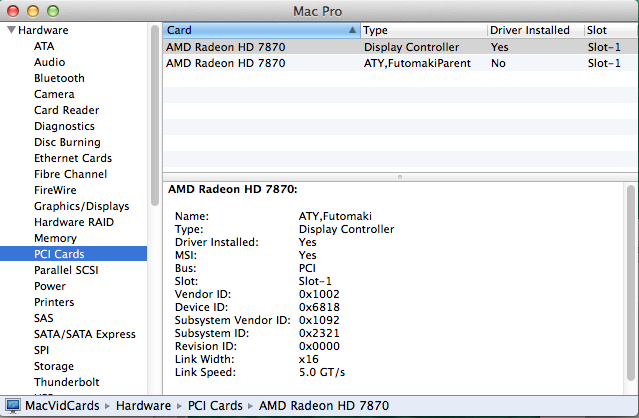639x418 pixels.
Task: Click Subsystem Vendor ID value 0x1092
Action: pos(319,320)
